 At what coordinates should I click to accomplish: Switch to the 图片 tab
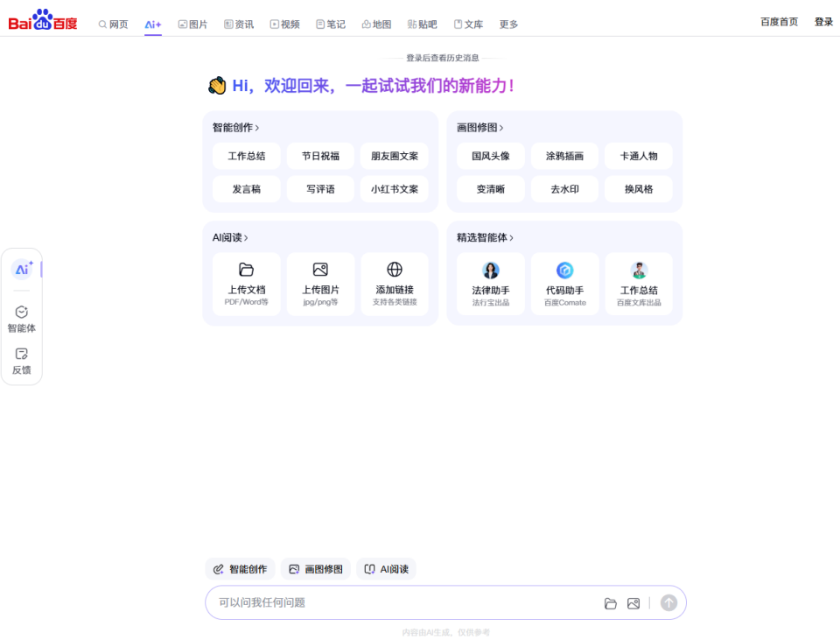pyautogui.click(x=192, y=25)
